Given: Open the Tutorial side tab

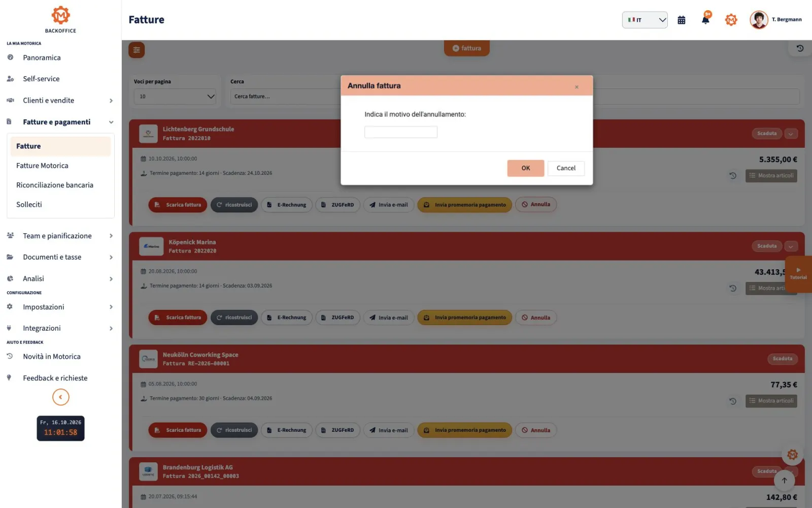Looking at the screenshot, I should pos(798,274).
